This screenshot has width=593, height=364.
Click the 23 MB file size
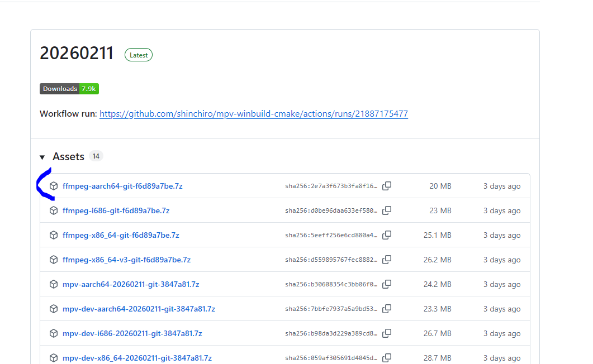click(x=440, y=210)
